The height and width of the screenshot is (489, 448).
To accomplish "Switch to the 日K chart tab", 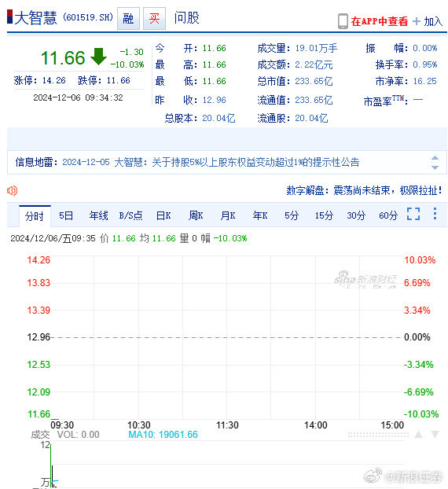I will [x=163, y=215].
